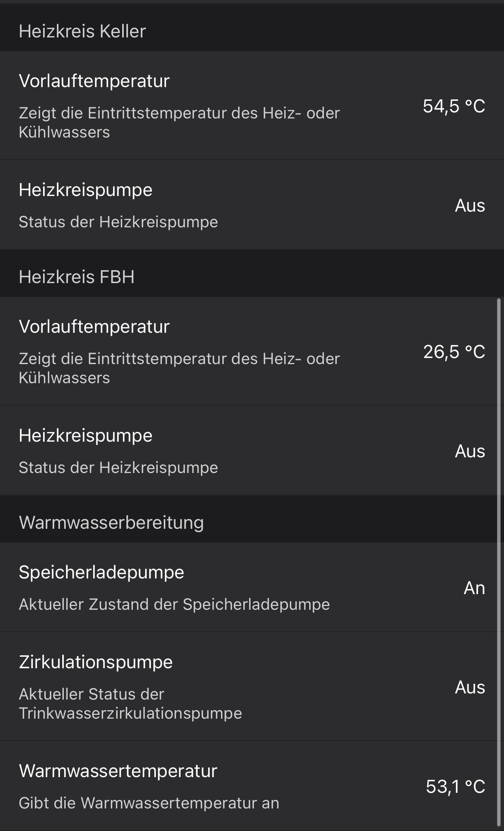Click the 26,5 °C temperature value
This screenshot has width=504, height=831.
point(454,352)
